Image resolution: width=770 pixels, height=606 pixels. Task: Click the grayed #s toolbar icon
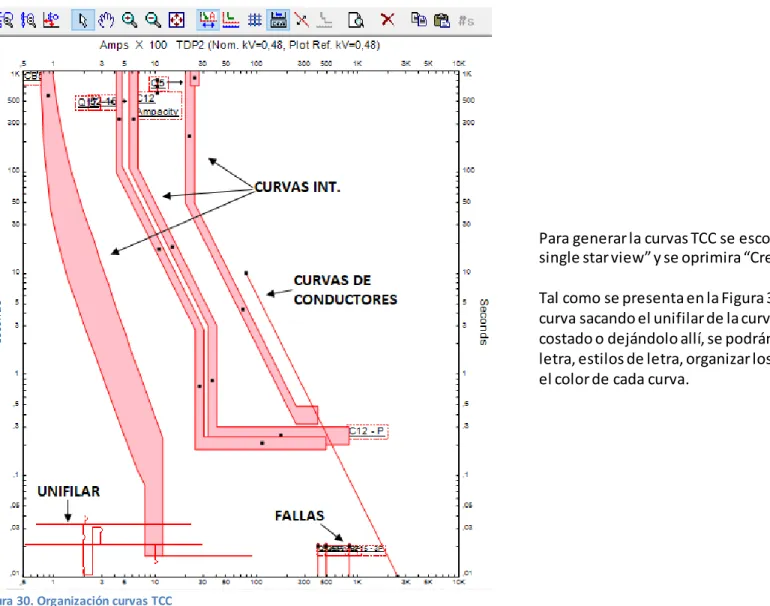(x=466, y=21)
